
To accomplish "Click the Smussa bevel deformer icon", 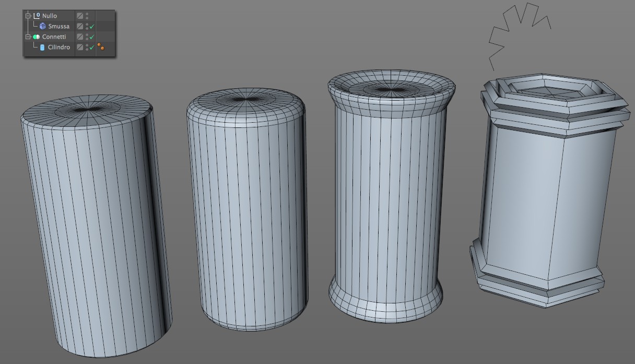I will click(42, 26).
